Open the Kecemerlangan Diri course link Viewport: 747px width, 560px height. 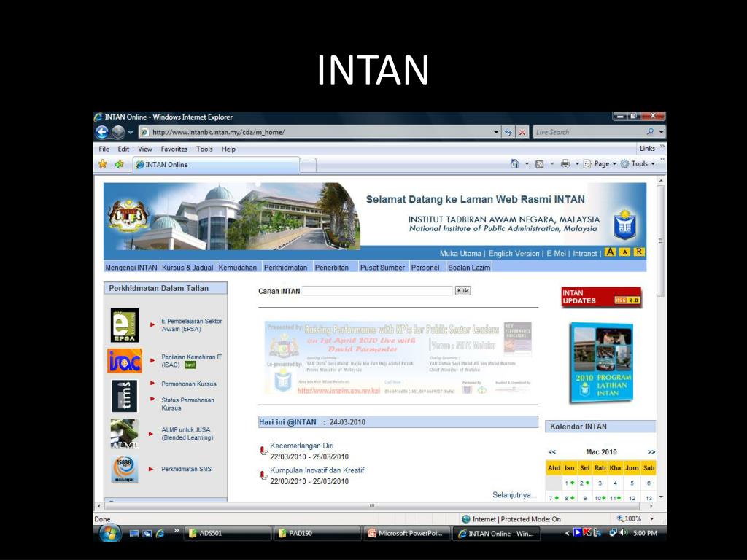(x=301, y=446)
